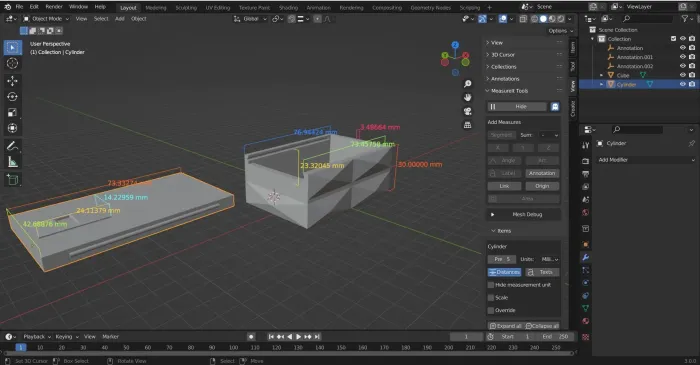Screen dimensions: 700x365
Task: Click the timeline Play button
Action: pyautogui.click(x=298, y=337)
